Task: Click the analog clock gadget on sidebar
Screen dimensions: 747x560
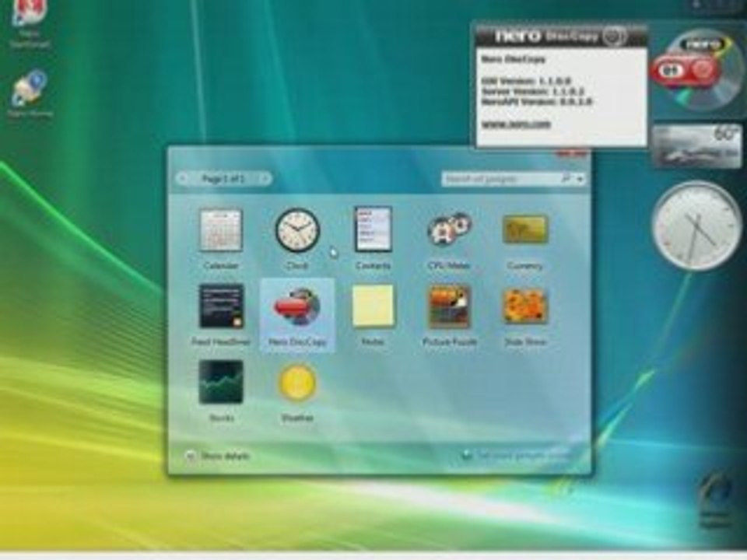Action: tap(696, 226)
